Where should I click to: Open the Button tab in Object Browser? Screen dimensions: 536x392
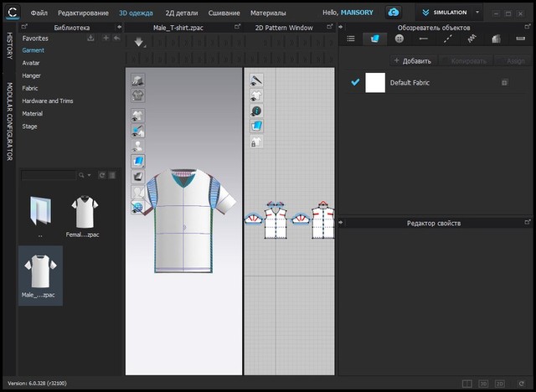tap(399, 39)
